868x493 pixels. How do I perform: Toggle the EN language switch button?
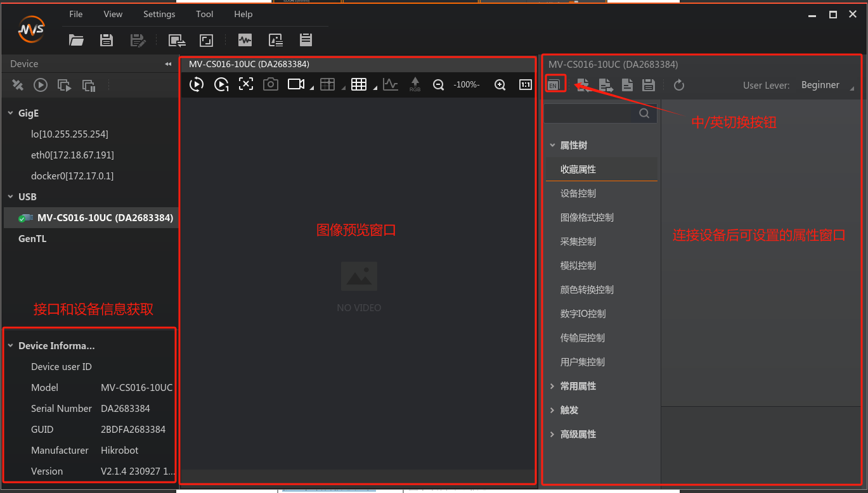point(554,85)
